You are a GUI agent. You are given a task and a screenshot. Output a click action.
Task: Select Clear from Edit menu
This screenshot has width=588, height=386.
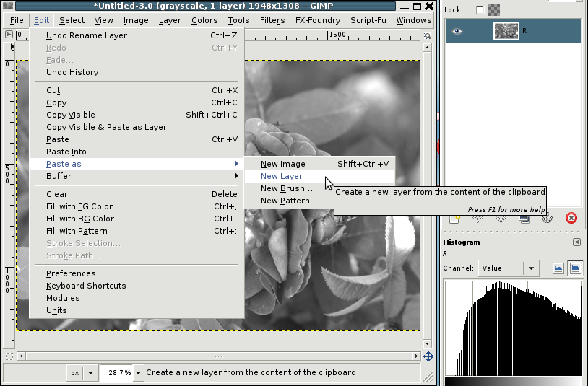click(x=137, y=194)
